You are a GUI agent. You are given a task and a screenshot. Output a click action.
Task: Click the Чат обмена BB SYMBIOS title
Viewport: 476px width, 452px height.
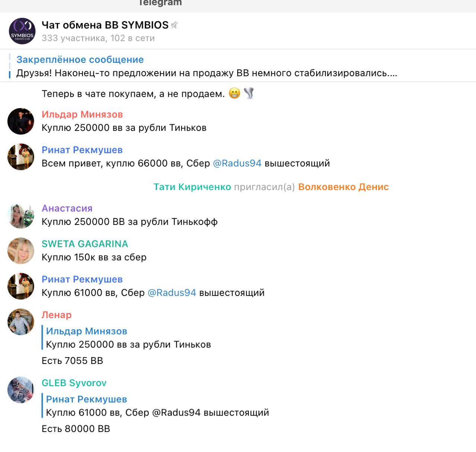pos(105,25)
